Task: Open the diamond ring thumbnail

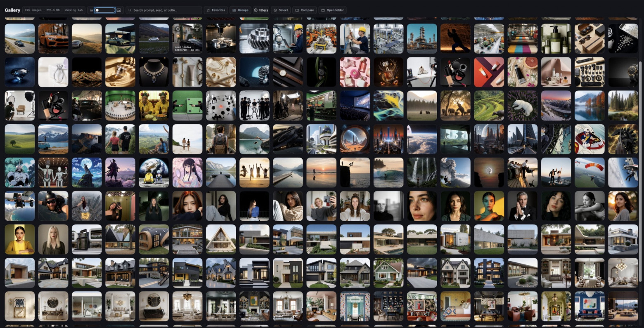Action: pyautogui.click(x=53, y=72)
